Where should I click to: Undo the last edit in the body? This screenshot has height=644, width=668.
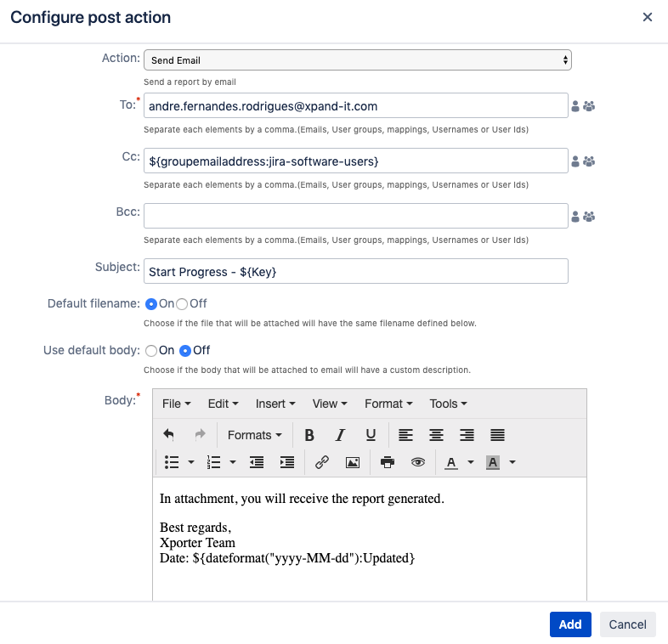click(x=169, y=435)
